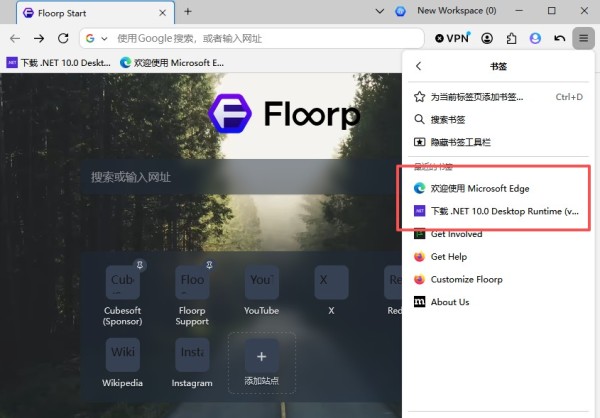
Task: Open the account profile icon
Action: tap(487, 38)
